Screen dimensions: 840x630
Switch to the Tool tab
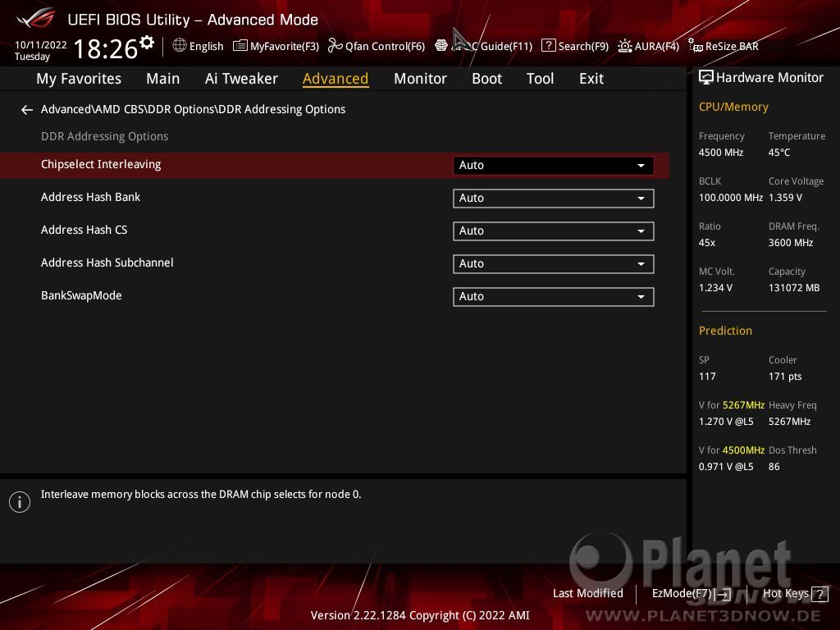pos(540,79)
